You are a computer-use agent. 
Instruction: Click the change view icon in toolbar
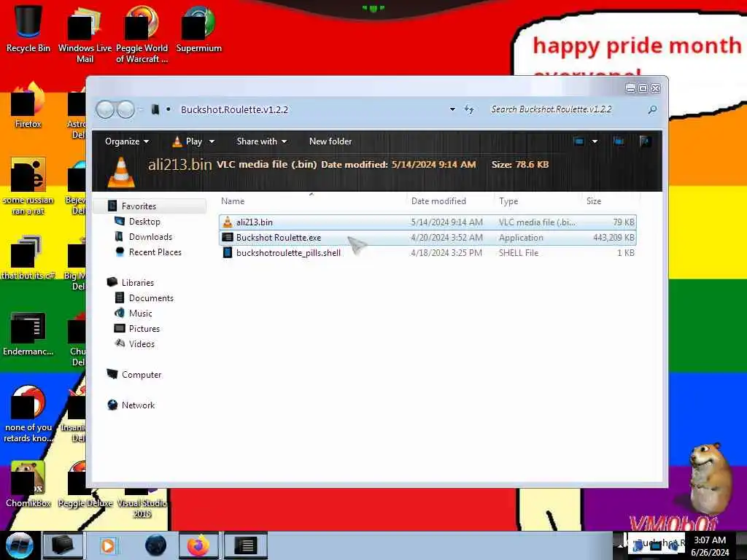578,141
